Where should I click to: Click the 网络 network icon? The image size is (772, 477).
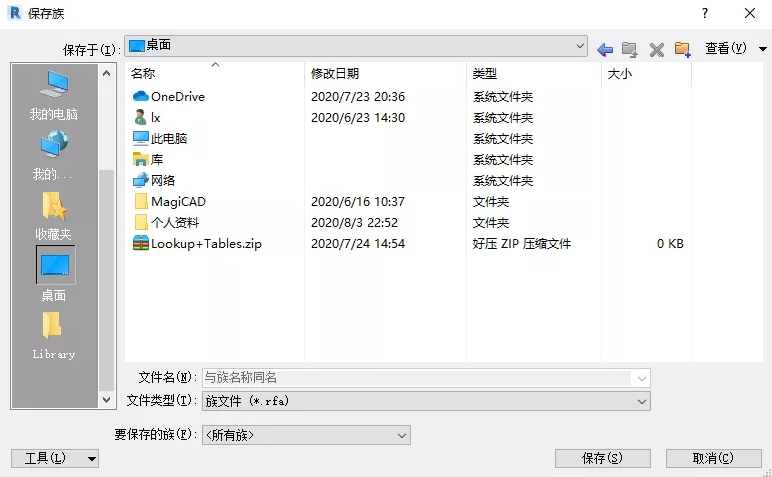(141, 180)
